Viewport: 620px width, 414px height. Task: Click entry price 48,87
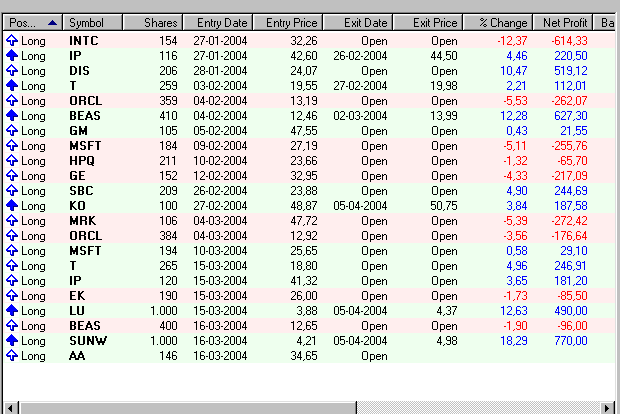pyautogui.click(x=304, y=206)
